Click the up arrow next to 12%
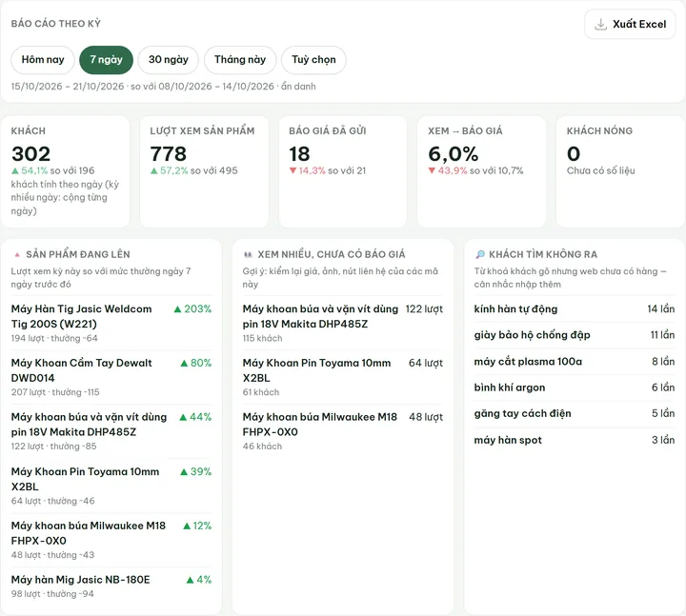686x616 pixels. pyautogui.click(x=187, y=526)
